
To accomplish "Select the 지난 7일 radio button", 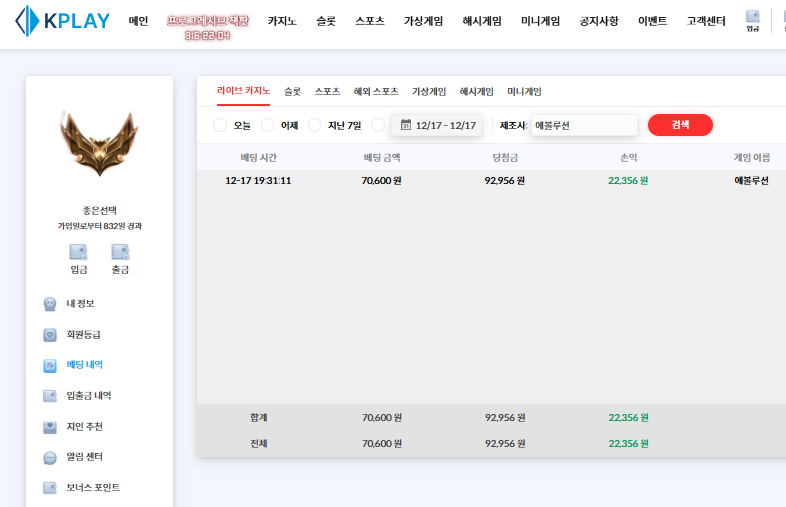I will tap(314, 125).
